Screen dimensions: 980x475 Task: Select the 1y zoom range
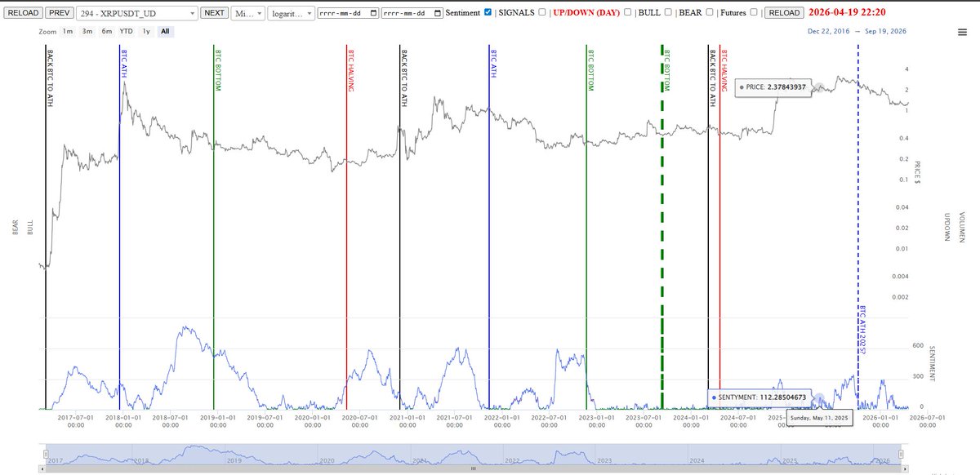click(146, 31)
